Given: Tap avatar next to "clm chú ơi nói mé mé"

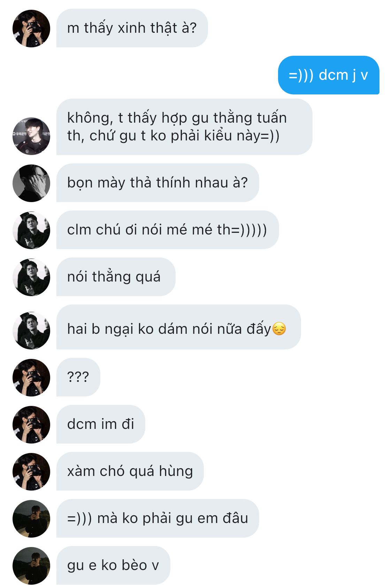Looking at the screenshot, I should pos(31,230).
